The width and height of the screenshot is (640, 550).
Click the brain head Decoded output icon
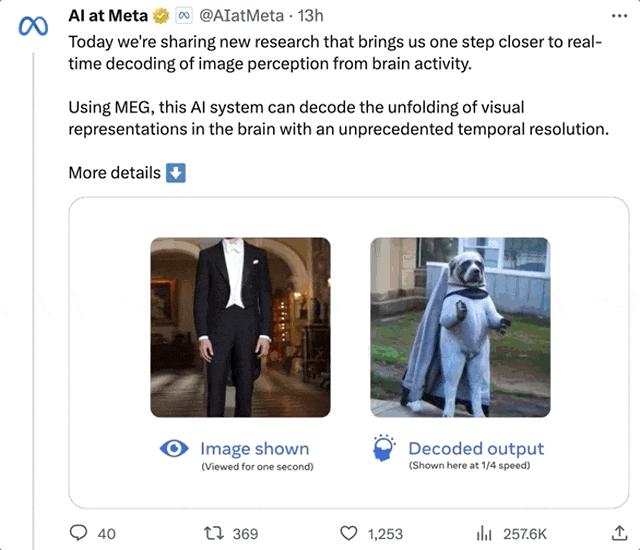[384, 449]
